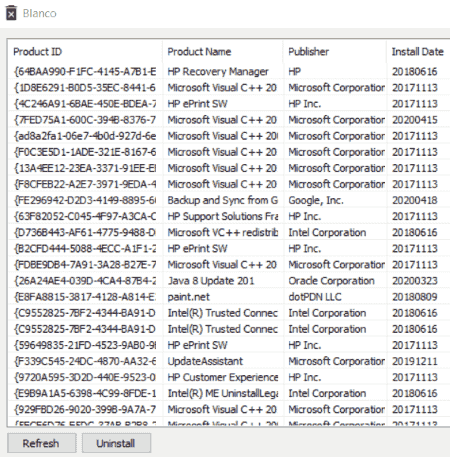
Task: Click install date 20191211
Action: 415,361
